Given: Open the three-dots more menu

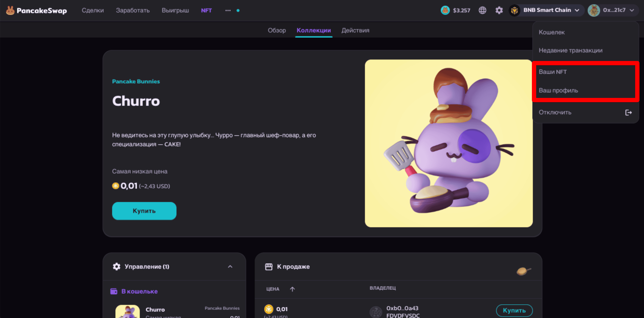Looking at the screenshot, I should [228, 10].
